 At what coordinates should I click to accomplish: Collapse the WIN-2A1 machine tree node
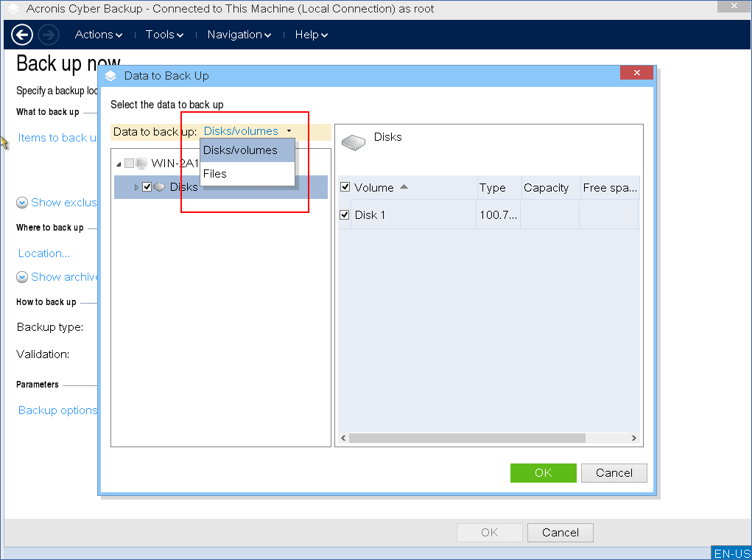[119, 164]
